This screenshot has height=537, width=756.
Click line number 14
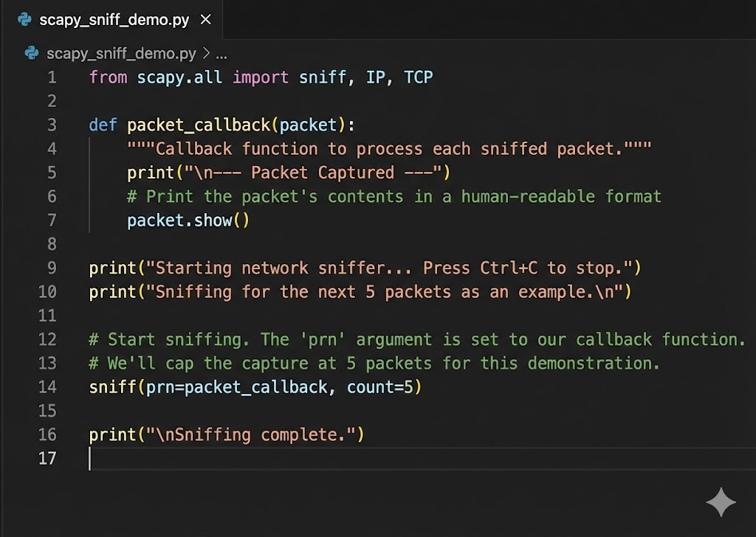47,387
